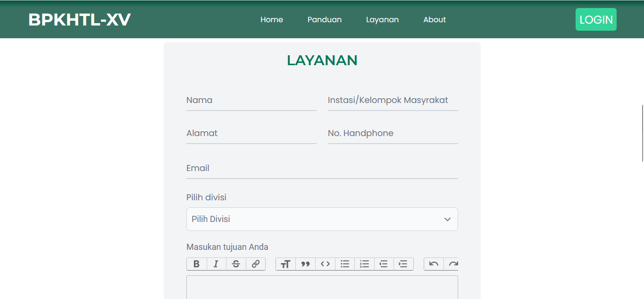Decrease the indent level
The height and width of the screenshot is (299, 644).
[384, 264]
